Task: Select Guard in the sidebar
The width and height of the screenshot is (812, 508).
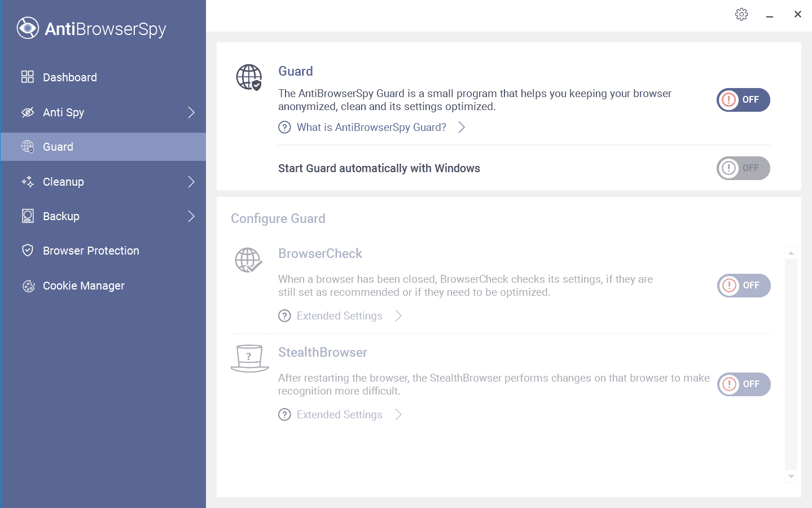Action: pyautogui.click(x=58, y=147)
